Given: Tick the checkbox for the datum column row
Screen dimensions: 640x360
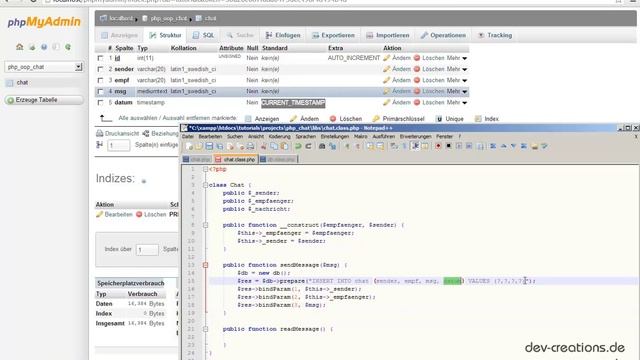Looking at the screenshot, I should coord(100,102).
